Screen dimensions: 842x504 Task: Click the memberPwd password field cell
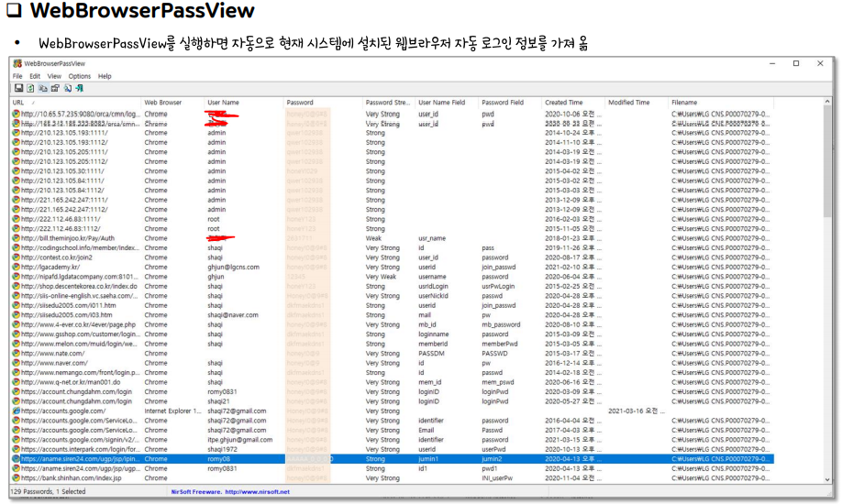500,344
